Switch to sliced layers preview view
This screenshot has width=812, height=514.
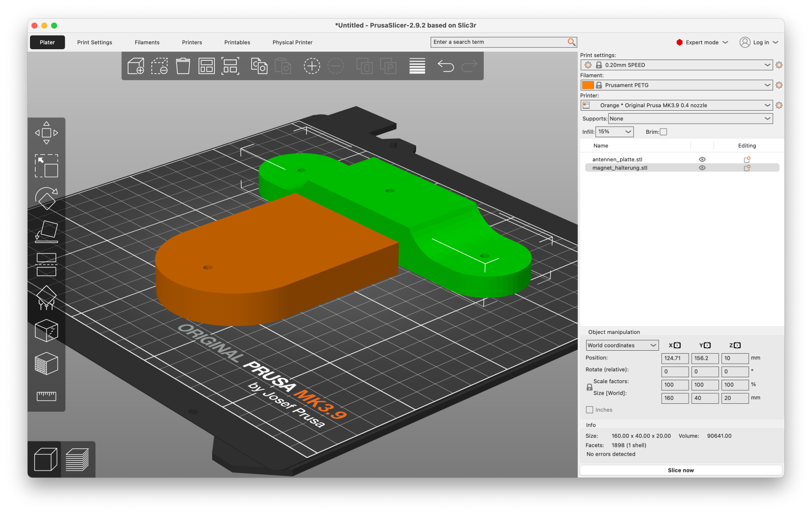coord(77,459)
